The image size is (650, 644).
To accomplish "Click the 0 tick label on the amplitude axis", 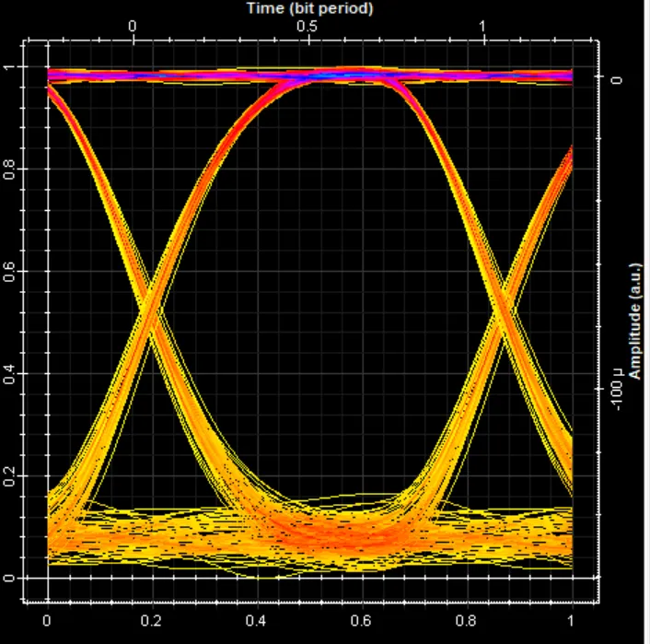I will tap(617, 79).
